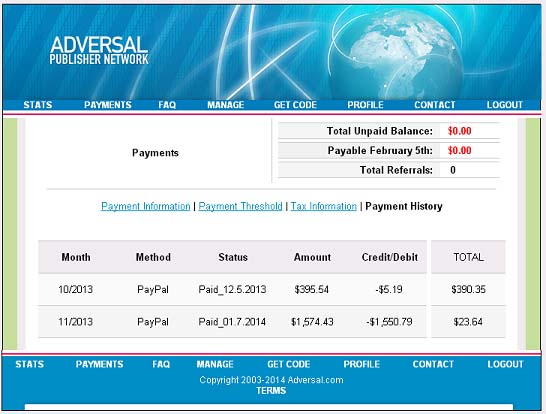The width and height of the screenshot is (546, 414).
Task: Open the Payment Information link
Action: [x=146, y=206]
